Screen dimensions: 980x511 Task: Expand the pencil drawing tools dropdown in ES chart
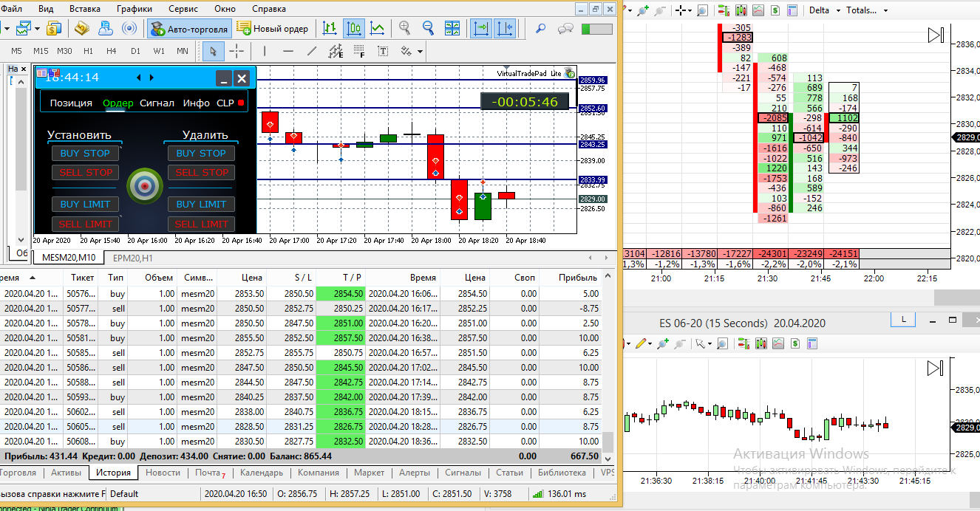649,343
